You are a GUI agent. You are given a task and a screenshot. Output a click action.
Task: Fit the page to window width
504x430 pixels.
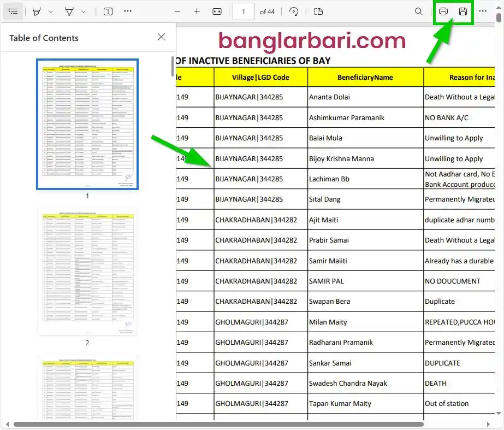(x=216, y=11)
